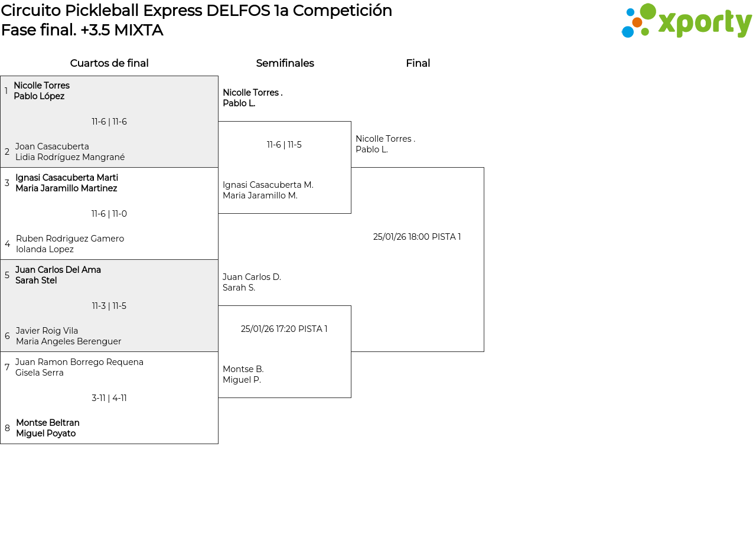Click the Cuartos de final round header

[109, 63]
